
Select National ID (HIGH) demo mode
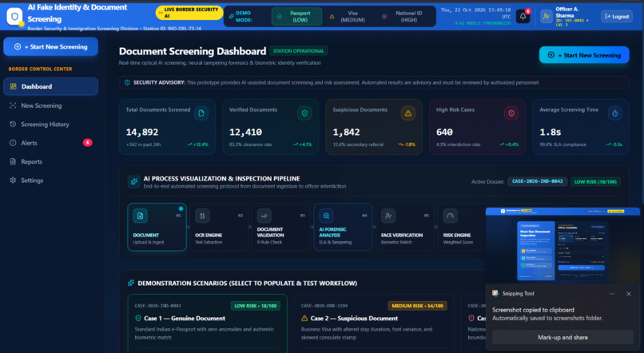pyautogui.click(x=404, y=17)
